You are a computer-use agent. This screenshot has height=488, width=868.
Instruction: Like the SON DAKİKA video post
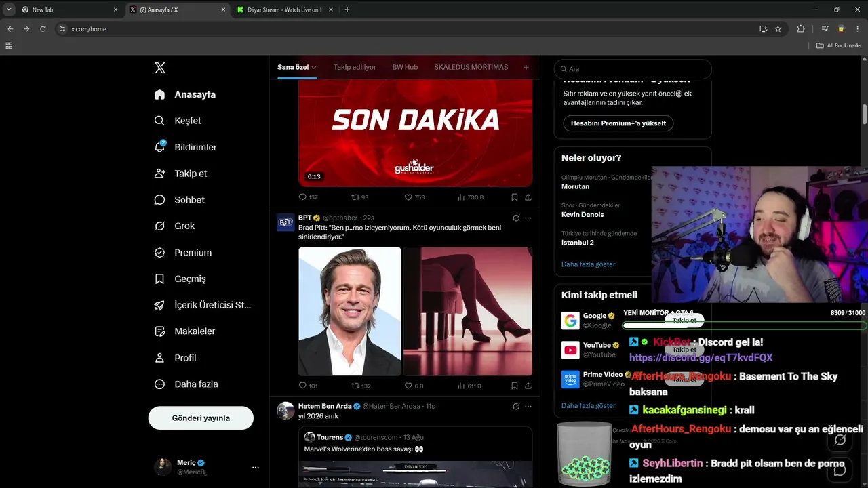coord(414,197)
